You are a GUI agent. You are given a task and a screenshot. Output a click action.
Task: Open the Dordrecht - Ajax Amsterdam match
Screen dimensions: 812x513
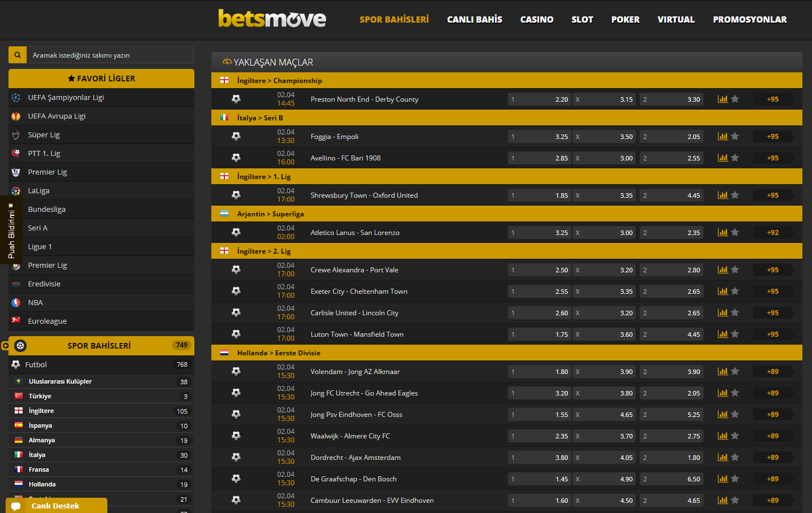pyautogui.click(x=355, y=457)
